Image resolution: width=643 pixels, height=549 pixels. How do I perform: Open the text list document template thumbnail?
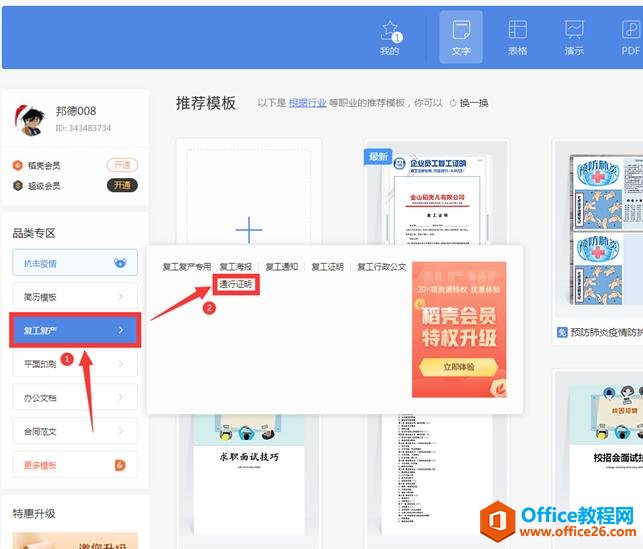pos(437,474)
